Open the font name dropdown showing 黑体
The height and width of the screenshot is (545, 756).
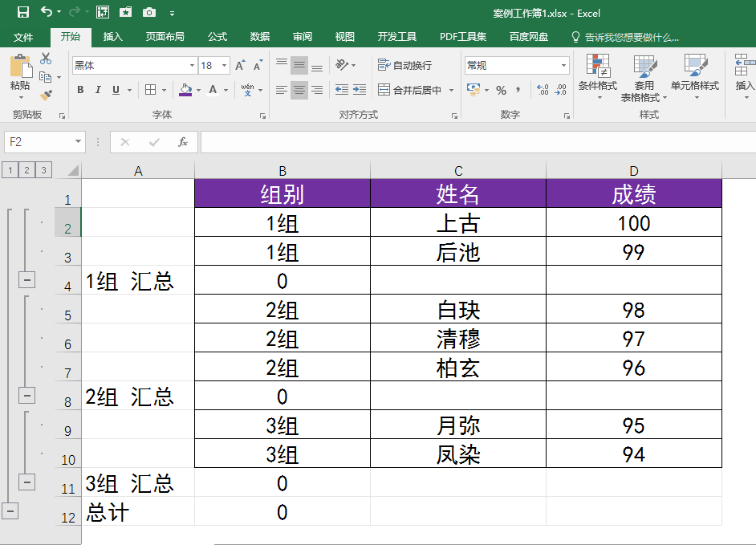tap(193, 65)
